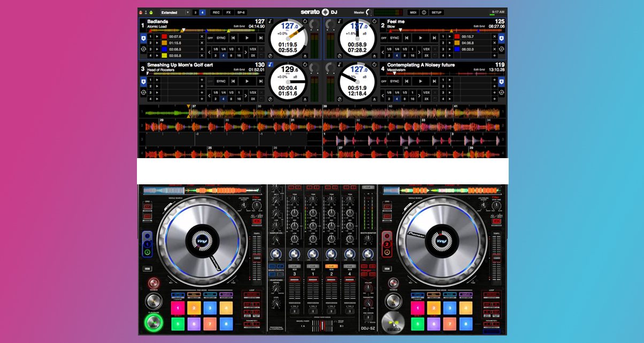Open the info icon beside MIDI

(424, 12)
